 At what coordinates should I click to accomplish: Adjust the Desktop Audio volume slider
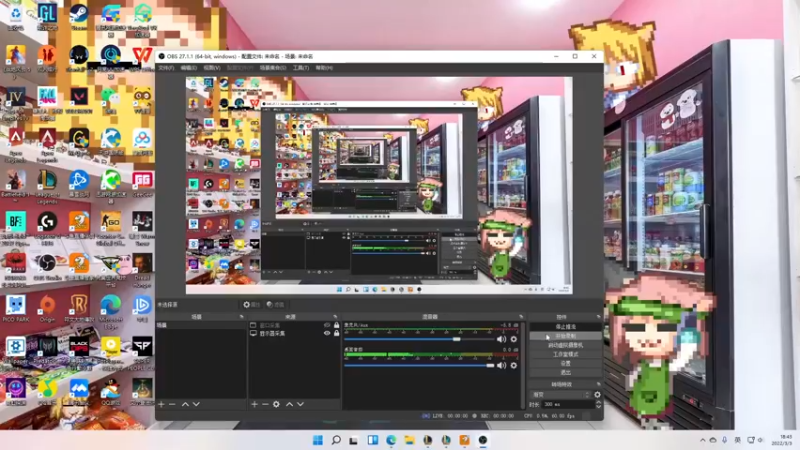coord(419,365)
